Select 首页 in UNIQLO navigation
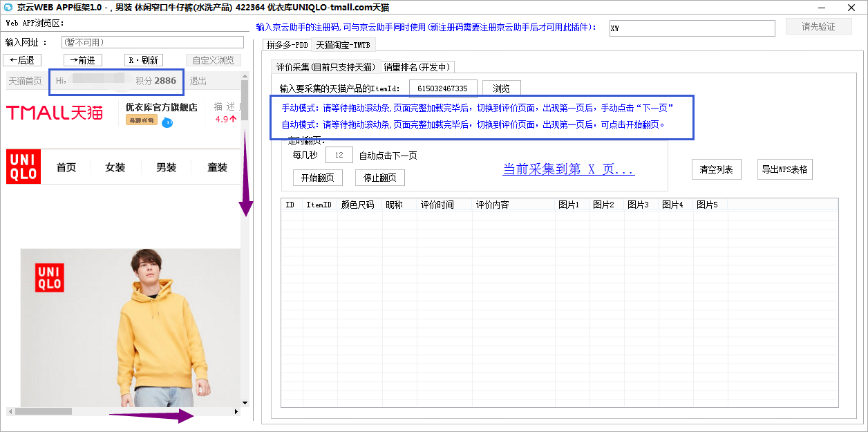 [x=66, y=167]
